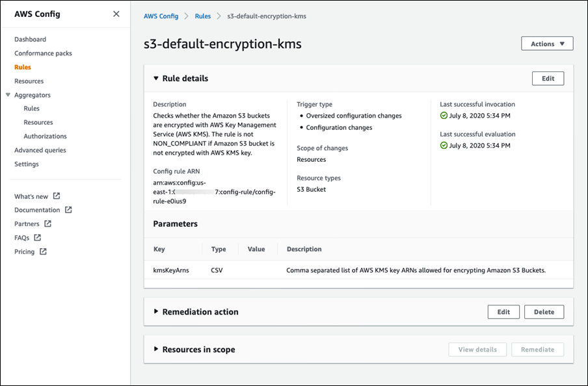The image size is (588, 386).
Task: Click the Rules breadcrumb link
Action: 203,16
